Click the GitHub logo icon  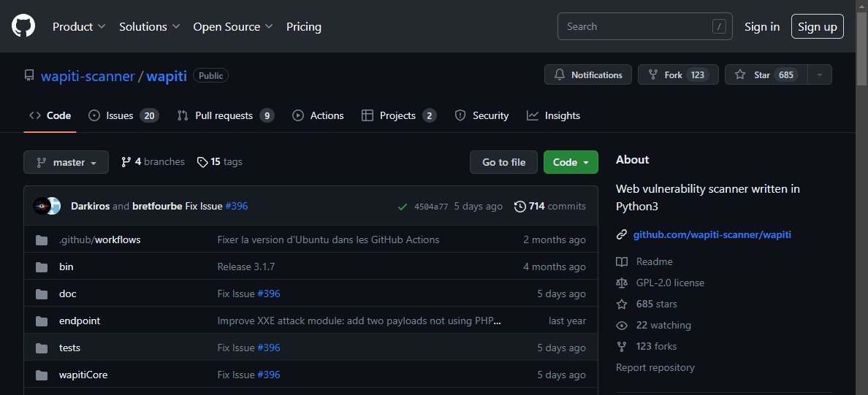click(x=23, y=26)
